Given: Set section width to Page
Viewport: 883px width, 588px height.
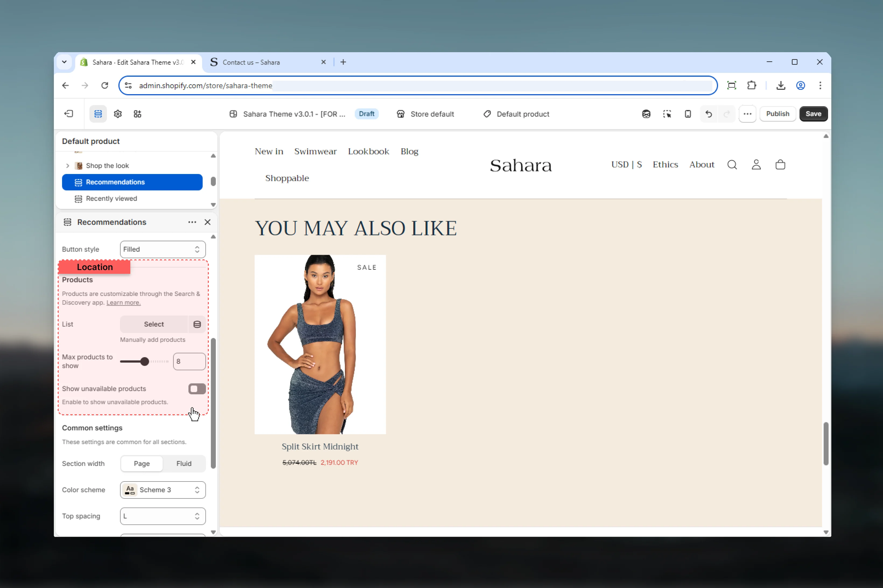Looking at the screenshot, I should [142, 463].
